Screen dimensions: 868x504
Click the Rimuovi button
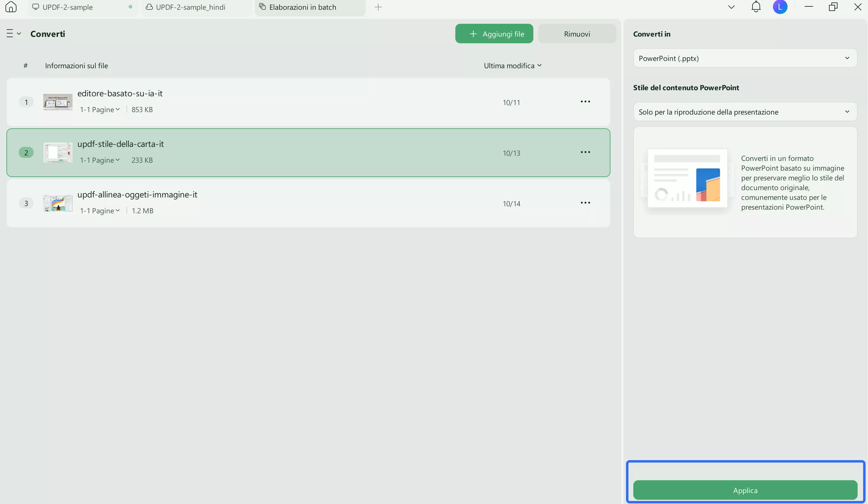click(x=577, y=34)
